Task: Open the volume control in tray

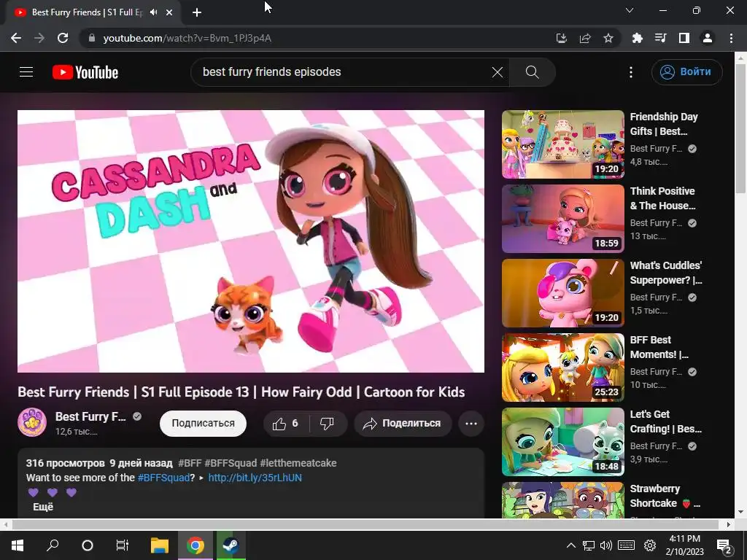Action: point(606,545)
